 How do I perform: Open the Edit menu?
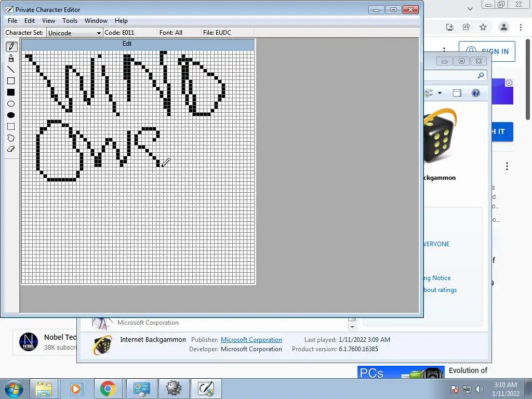[x=30, y=21]
